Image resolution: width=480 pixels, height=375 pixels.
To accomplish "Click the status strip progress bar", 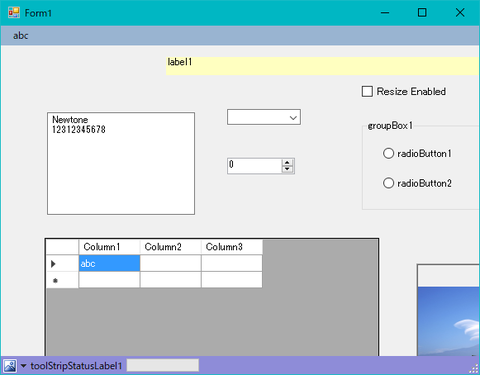I will [x=163, y=365].
